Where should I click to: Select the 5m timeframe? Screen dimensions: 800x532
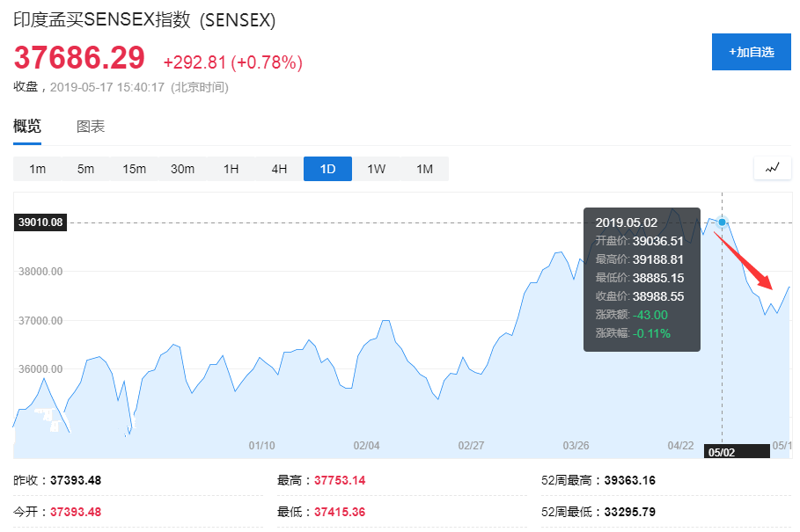[85, 169]
